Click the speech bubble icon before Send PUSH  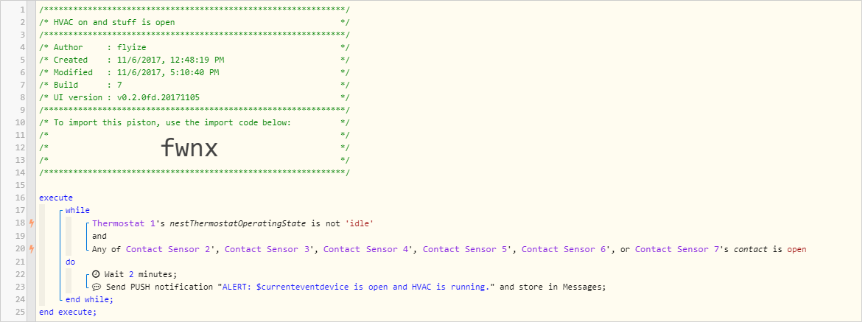pyautogui.click(x=96, y=287)
